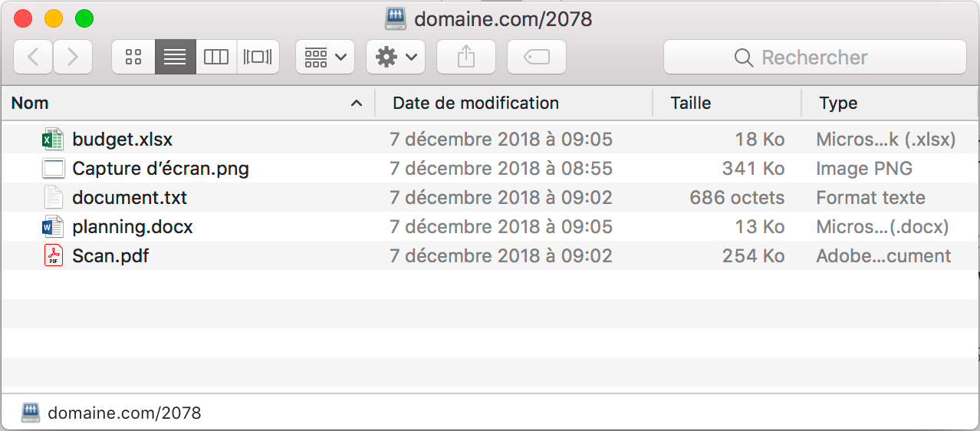Click the Image PNG type cell
This screenshot has height=431, width=980.
[864, 169]
